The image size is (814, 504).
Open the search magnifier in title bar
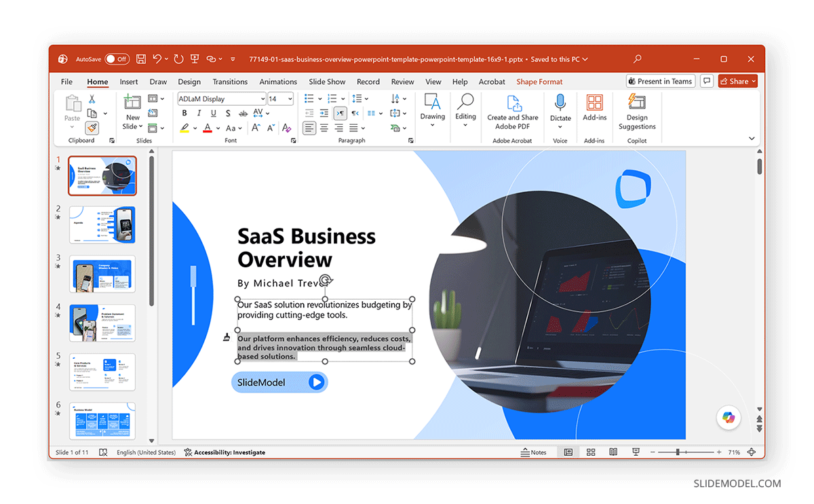point(637,59)
